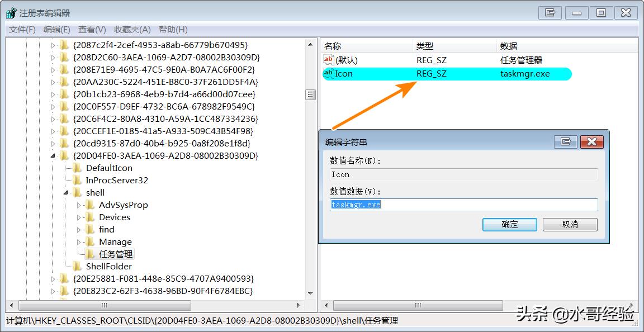Click the shell folder icon

click(77, 192)
